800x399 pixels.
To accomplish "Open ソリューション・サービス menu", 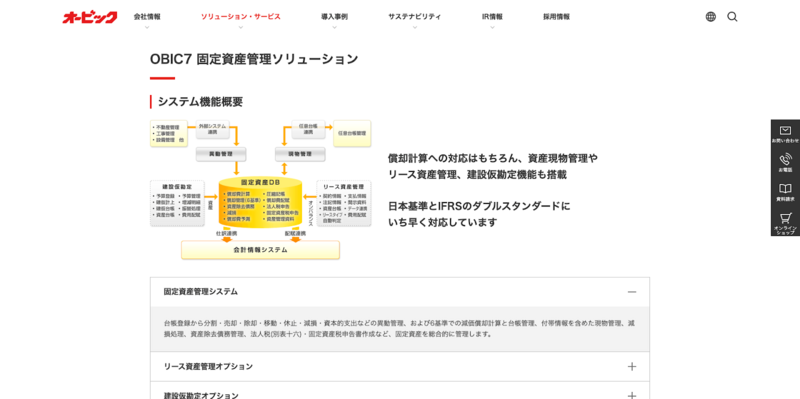I will [240, 16].
